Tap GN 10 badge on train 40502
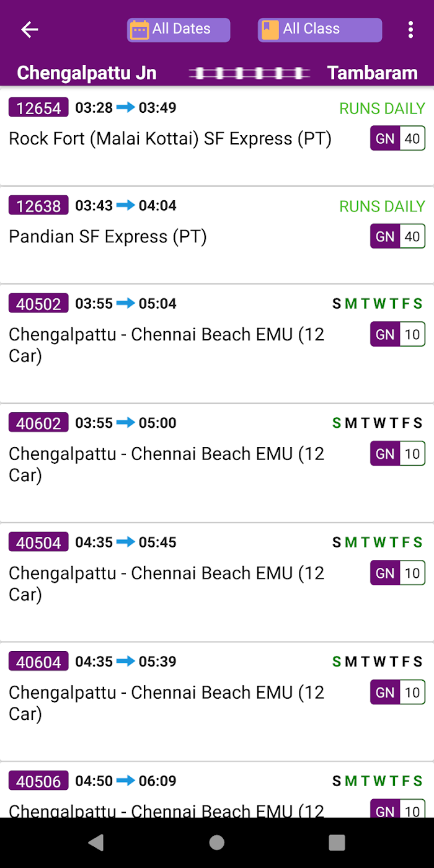The image size is (434, 868). (x=398, y=334)
